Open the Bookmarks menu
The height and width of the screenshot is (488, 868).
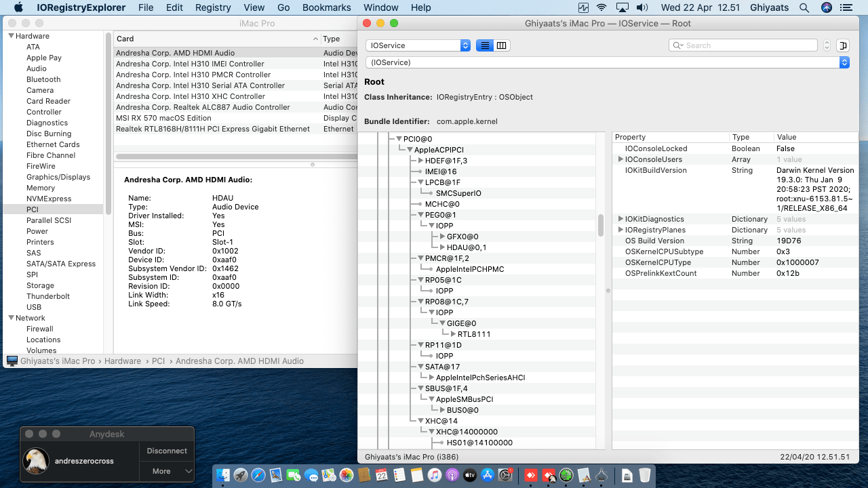(326, 7)
